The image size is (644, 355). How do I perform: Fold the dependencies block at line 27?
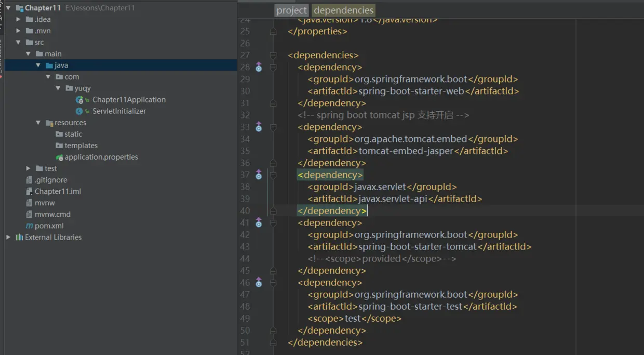[x=273, y=55]
